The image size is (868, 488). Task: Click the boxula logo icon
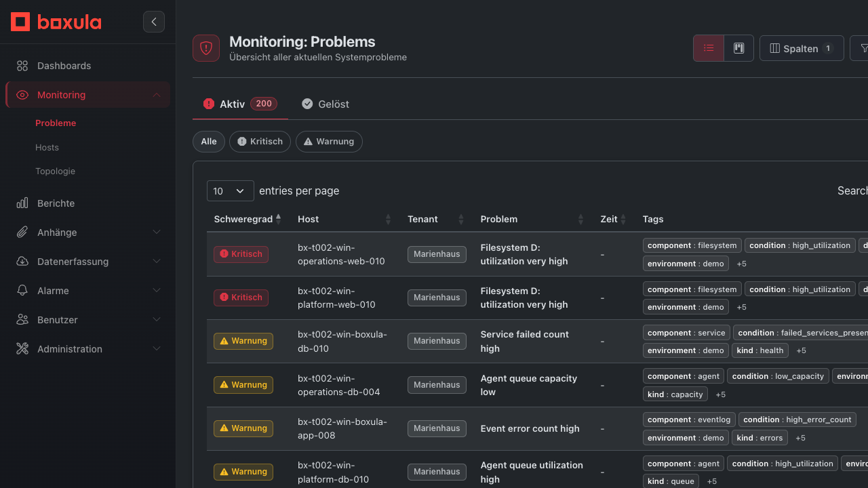pos(20,22)
